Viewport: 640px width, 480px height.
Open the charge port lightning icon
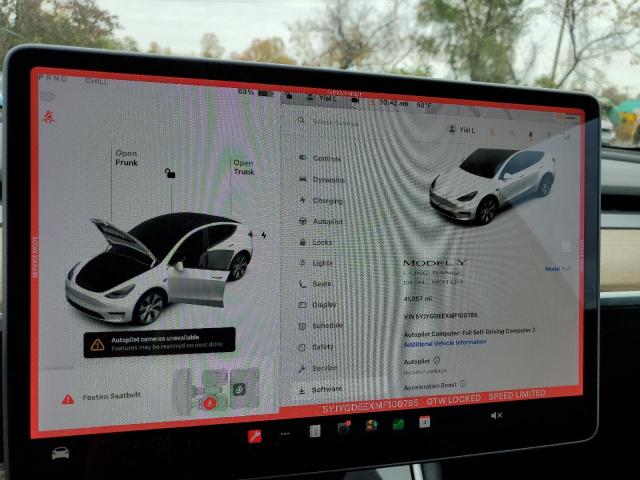(263, 234)
